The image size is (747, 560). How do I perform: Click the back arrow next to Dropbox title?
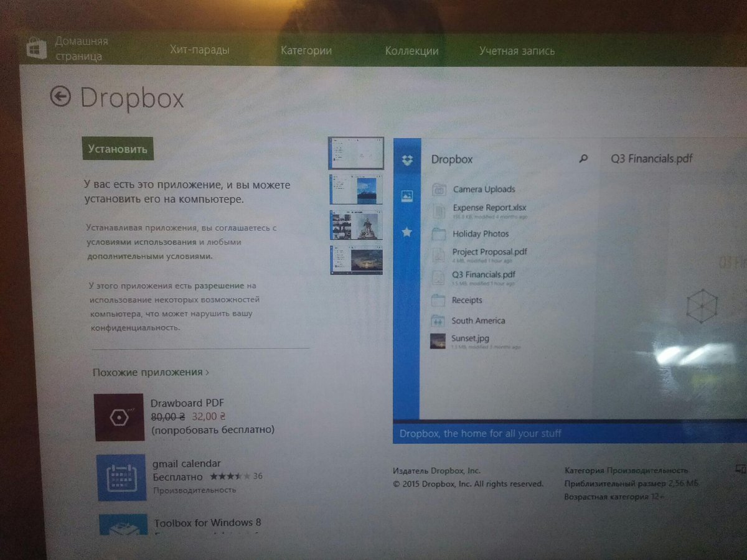click(x=60, y=98)
